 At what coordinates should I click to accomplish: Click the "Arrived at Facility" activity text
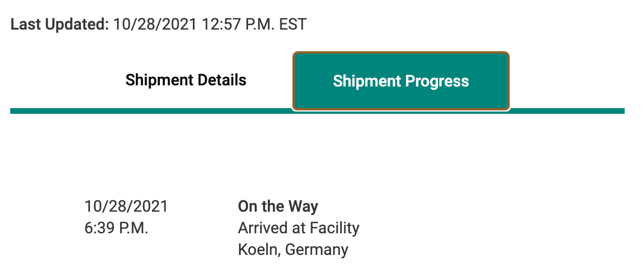click(298, 228)
